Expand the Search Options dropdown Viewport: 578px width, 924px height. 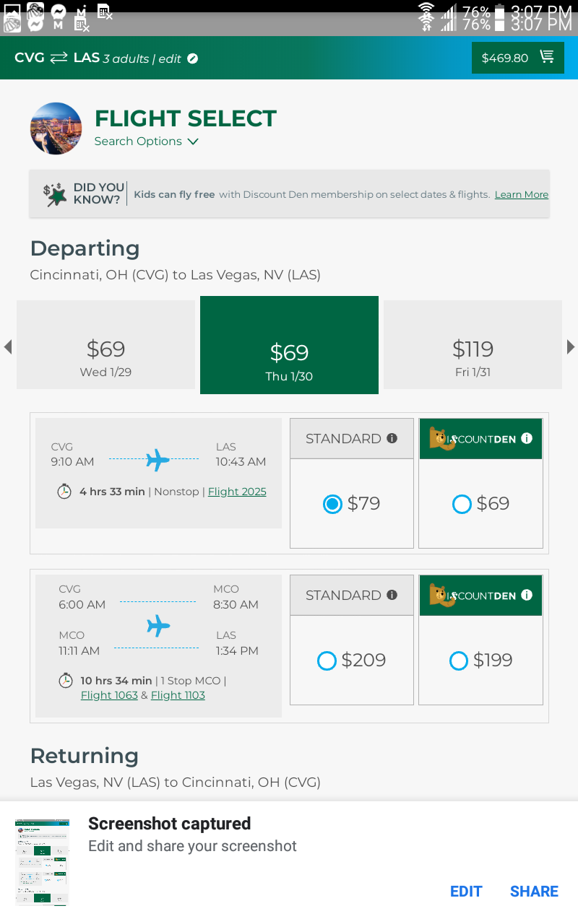(x=147, y=141)
